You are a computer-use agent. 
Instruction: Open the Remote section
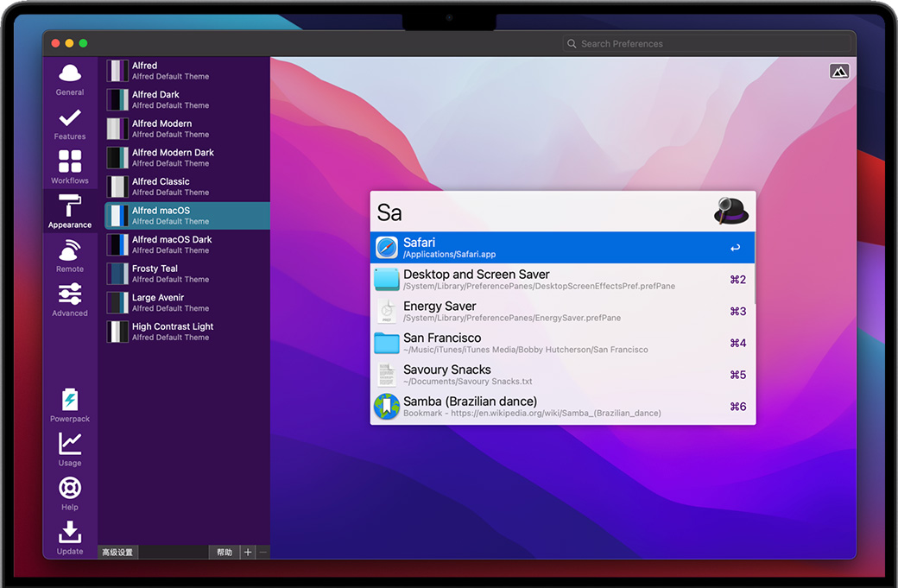tap(70, 256)
